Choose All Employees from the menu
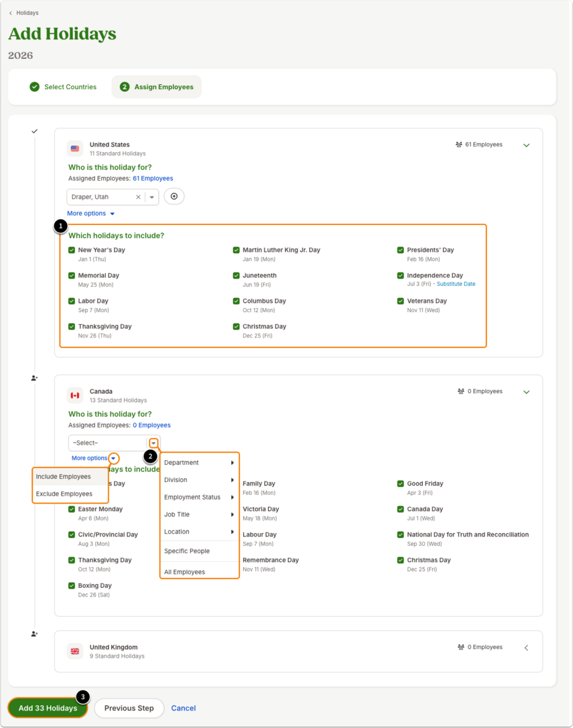The width and height of the screenshot is (573, 728). 199,572
